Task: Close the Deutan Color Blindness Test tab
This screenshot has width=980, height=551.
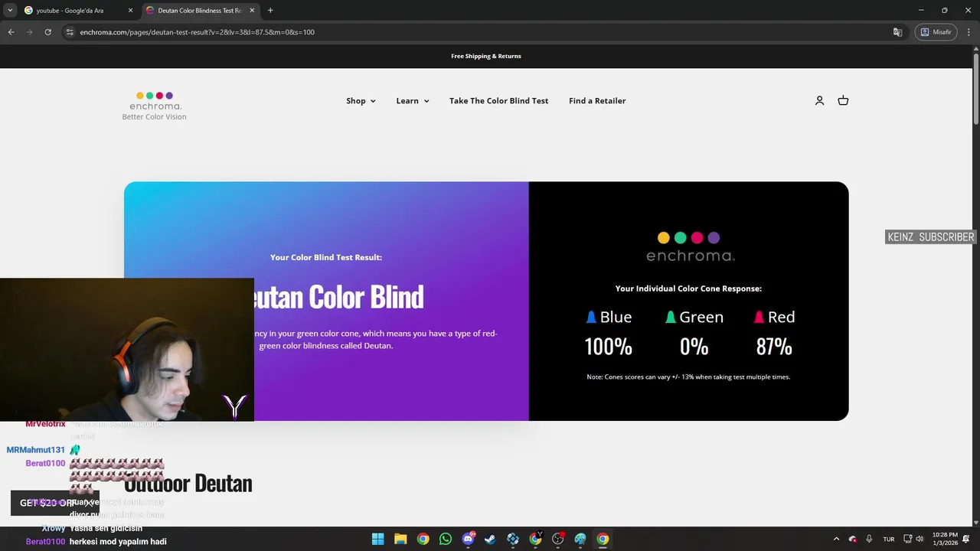Action: click(x=252, y=11)
